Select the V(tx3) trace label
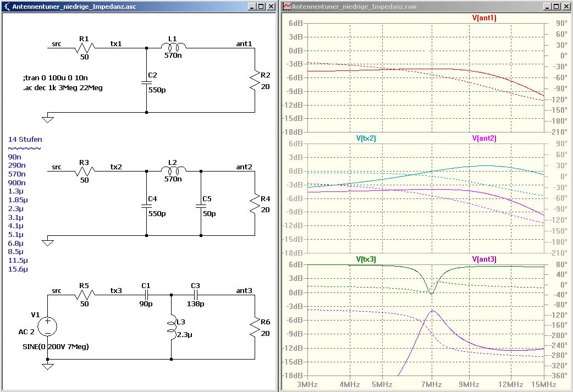 pos(366,258)
